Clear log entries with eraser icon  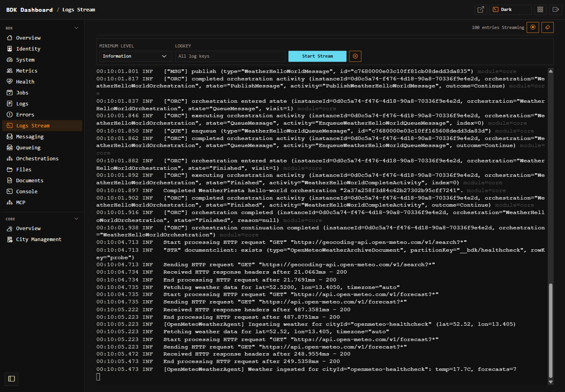[547, 27]
